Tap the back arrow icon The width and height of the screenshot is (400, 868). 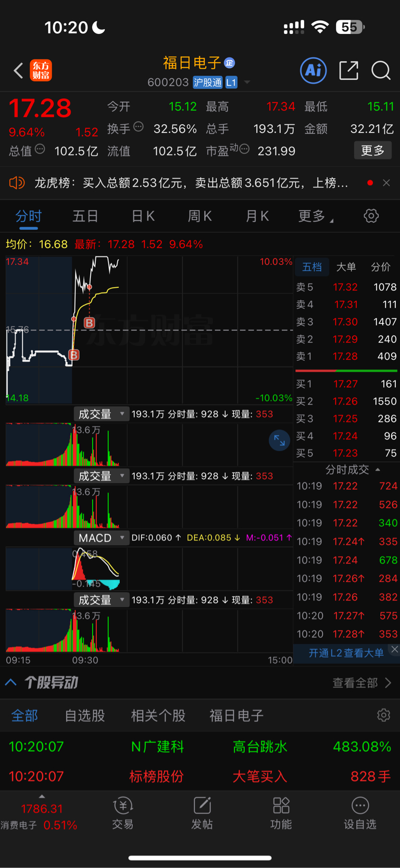coord(18,70)
